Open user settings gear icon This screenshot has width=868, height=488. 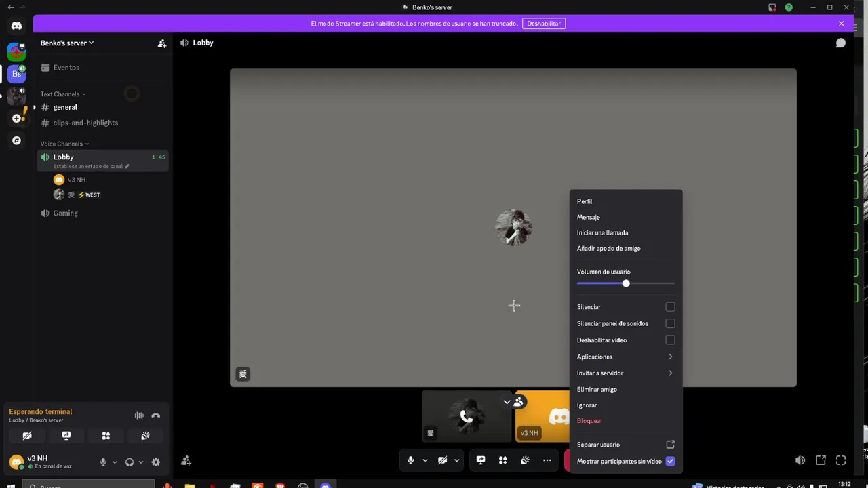[156, 462]
